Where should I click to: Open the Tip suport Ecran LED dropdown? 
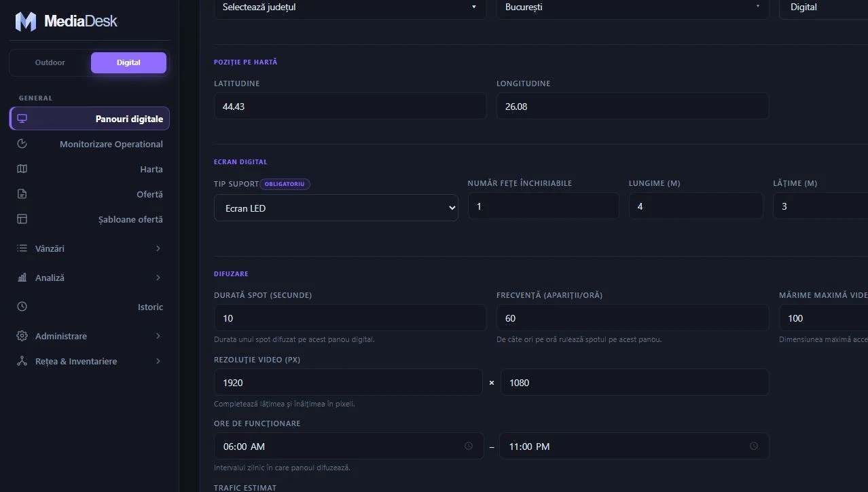(x=336, y=208)
